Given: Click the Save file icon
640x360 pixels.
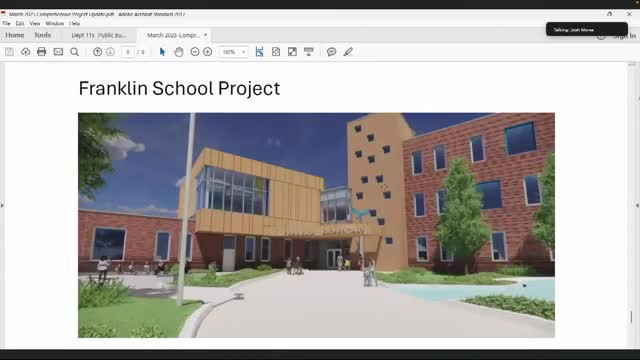Looking at the screenshot, I should point(9,52).
